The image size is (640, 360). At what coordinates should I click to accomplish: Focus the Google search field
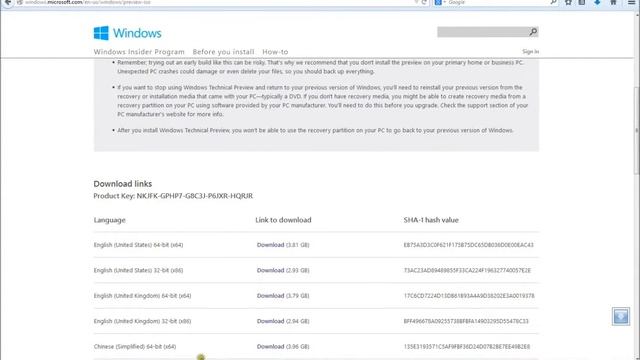(496, 2)
